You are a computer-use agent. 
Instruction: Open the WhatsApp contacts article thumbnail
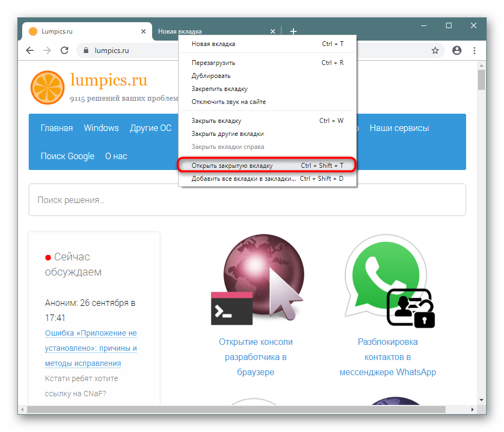tap(390, 281)
